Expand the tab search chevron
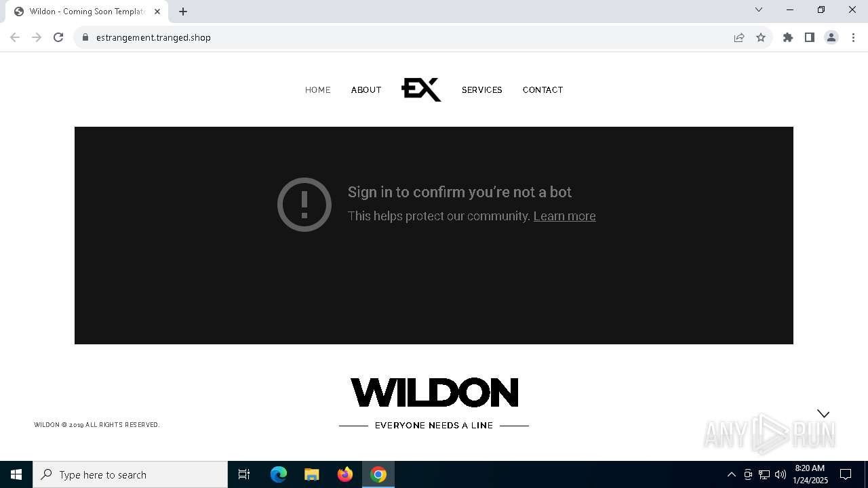Image resolution: width=868 pixels, height=488 pixels. 759,9
